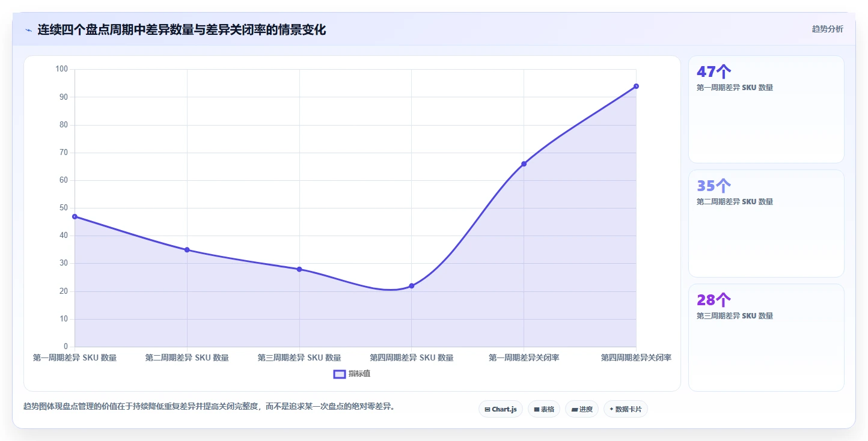Screen dimensions: 868x441
Task: Select the Chart.js tag chip
Action: pos(501,409)
